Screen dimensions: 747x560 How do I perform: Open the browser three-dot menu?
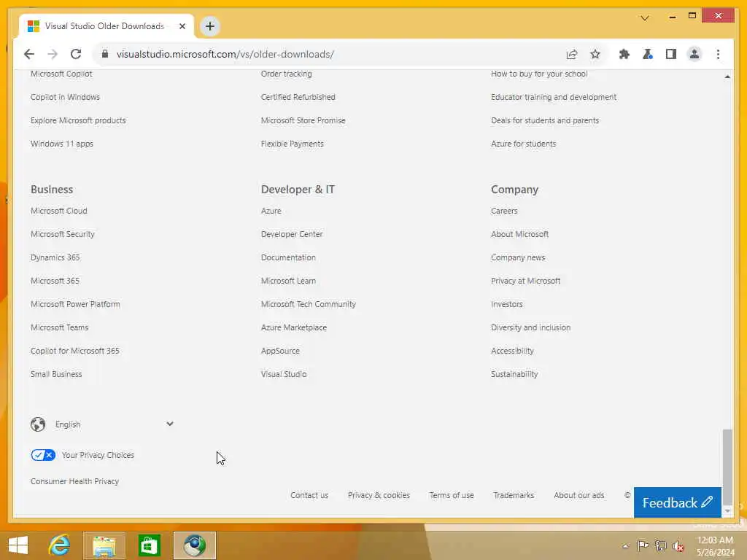pos(718,54)
